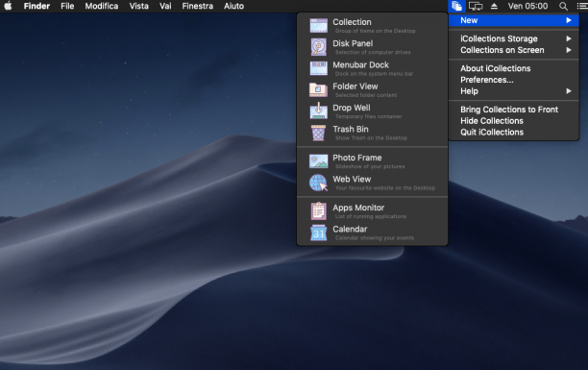Click the Drop Well download icon

pos(318,111)
